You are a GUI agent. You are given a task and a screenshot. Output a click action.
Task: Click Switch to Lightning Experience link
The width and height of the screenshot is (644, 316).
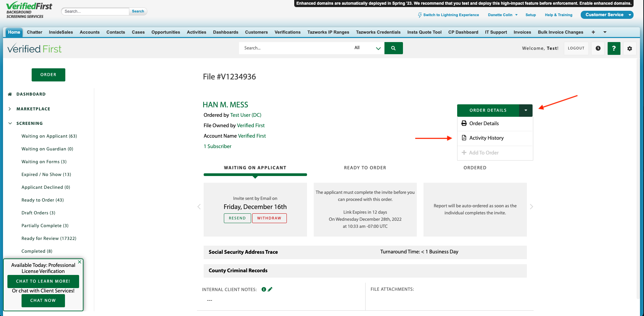(x=451, y=15)
